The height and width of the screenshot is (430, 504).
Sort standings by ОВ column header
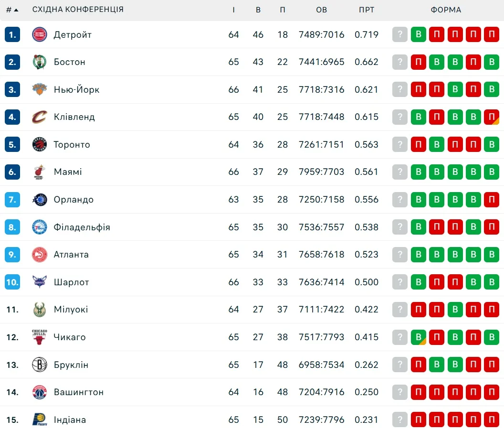pyautogui.click(x=321, y=10)
